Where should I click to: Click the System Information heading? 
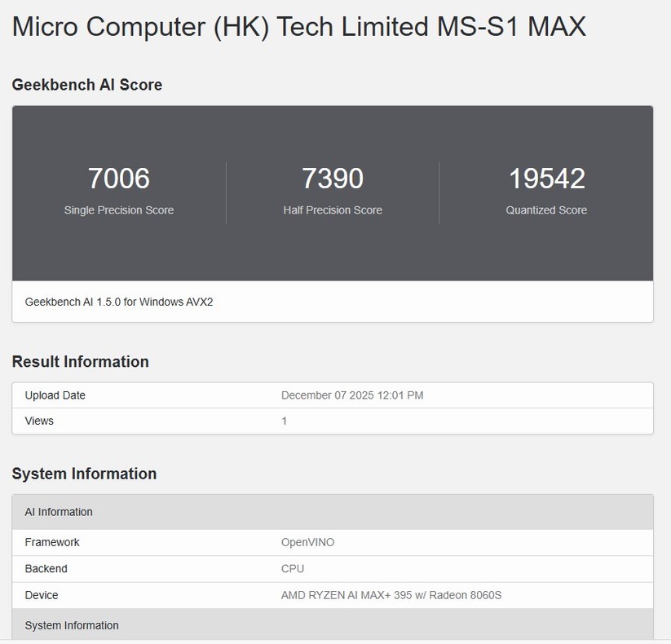pyautogui.click(x=84, y=474)
